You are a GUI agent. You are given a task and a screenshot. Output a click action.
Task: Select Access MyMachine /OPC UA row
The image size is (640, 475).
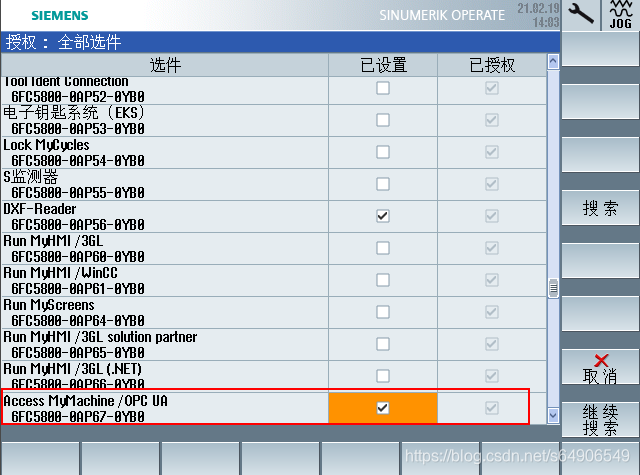pos(274,408)
